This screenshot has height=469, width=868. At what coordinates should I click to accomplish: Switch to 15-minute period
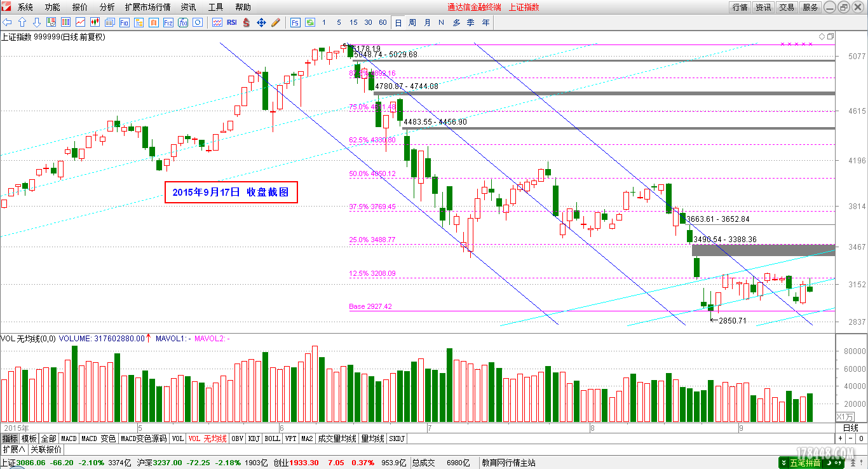coord(353,22)
